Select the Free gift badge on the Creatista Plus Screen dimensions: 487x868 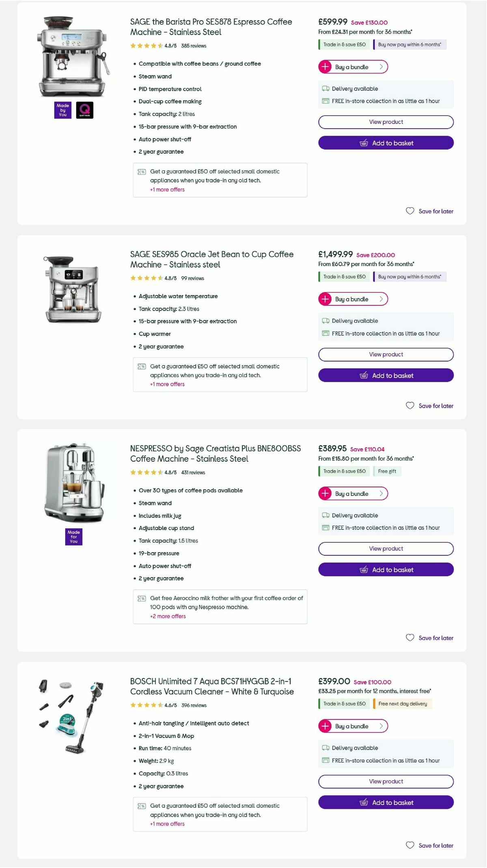[387, 471]
